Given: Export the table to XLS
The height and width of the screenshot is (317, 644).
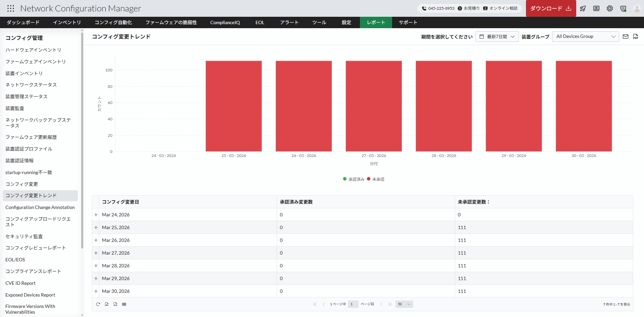Looking at the screenshot, I should (x=115, y=304).
